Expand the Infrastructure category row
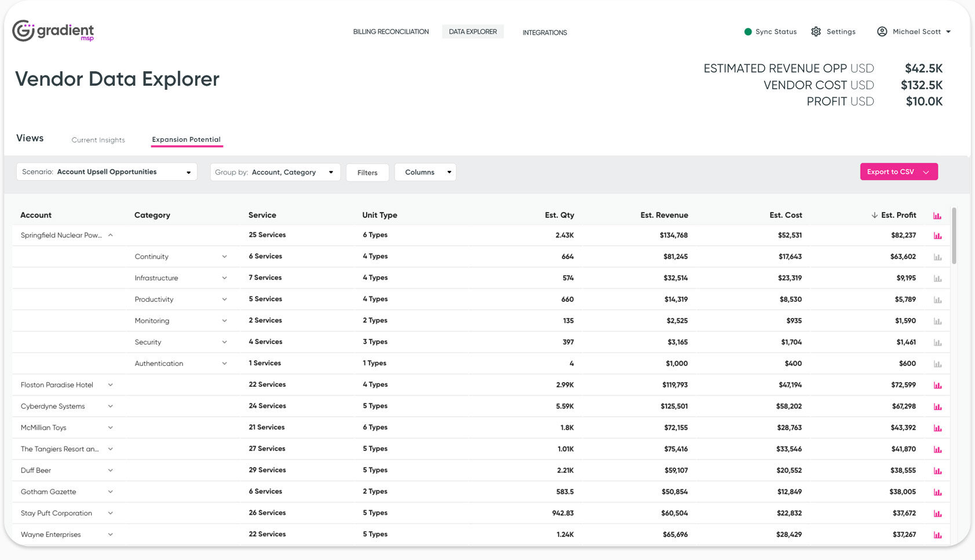Screen dimensions: 975x560 pos(224,278)
